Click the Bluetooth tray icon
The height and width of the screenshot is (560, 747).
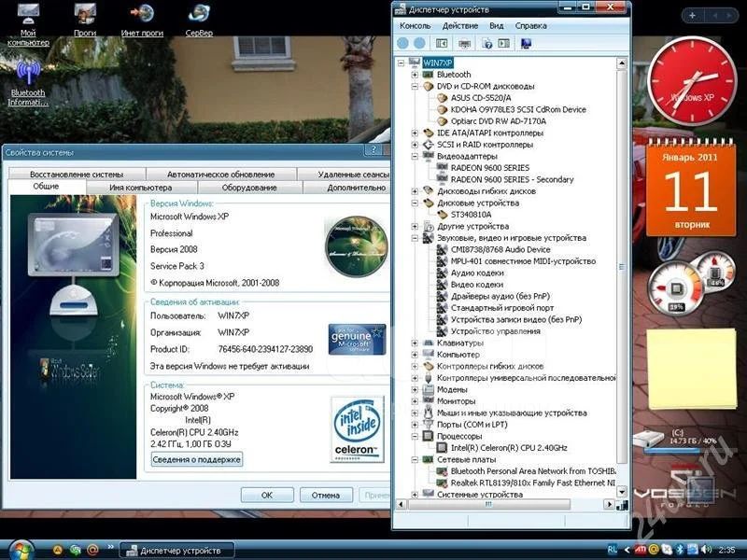681,550
